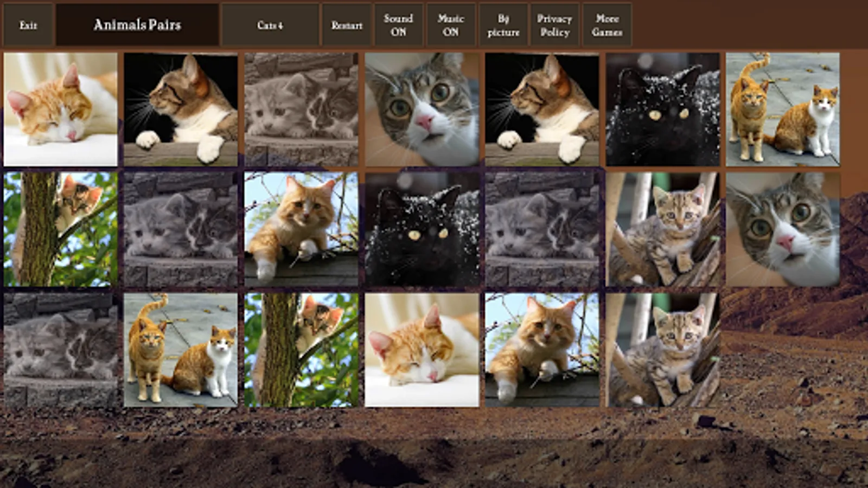Select the cat-in-tree card in bottom row
The height and width of the screenshot is (488, 868).
301,350
